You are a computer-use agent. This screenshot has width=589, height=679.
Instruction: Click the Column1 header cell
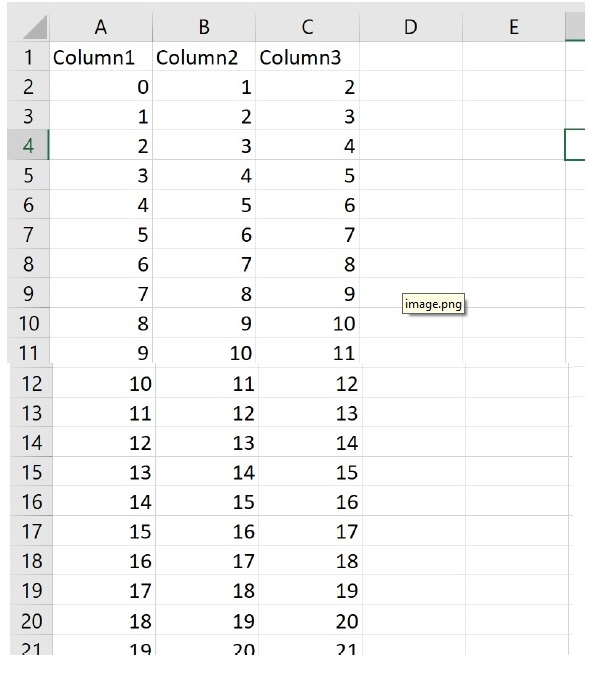[x=101, y=57]
